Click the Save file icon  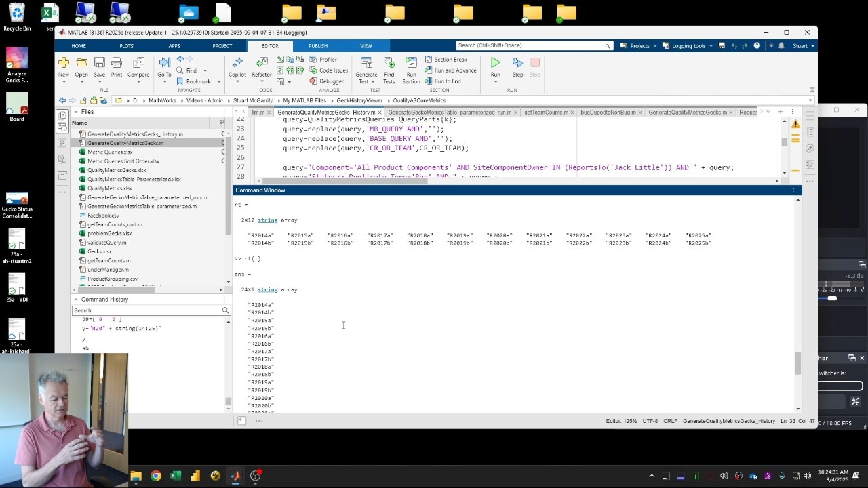99,62
